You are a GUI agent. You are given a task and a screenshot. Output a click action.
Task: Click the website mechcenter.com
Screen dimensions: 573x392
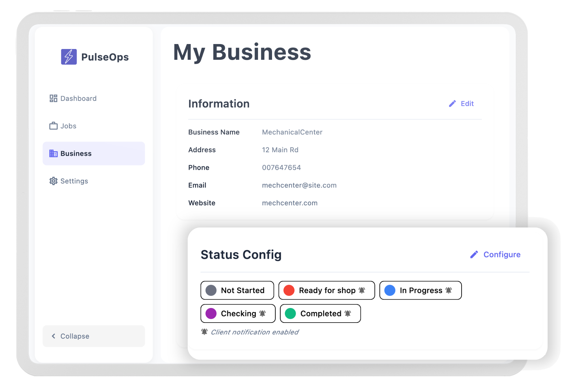pyautogui.click(x=290, y=203)
